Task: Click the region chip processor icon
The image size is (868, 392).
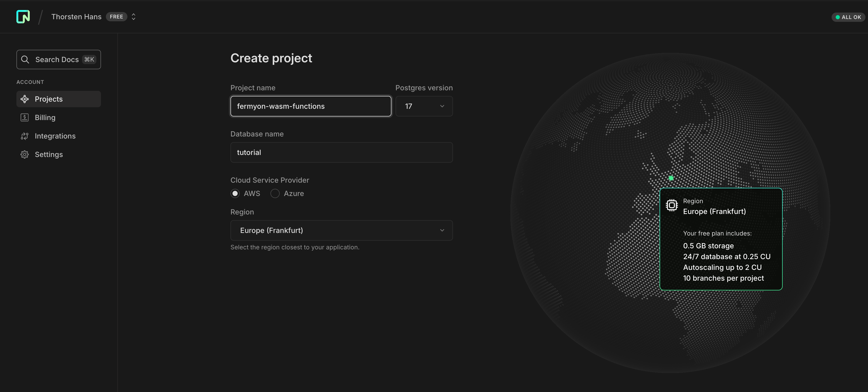Action: 672,205
